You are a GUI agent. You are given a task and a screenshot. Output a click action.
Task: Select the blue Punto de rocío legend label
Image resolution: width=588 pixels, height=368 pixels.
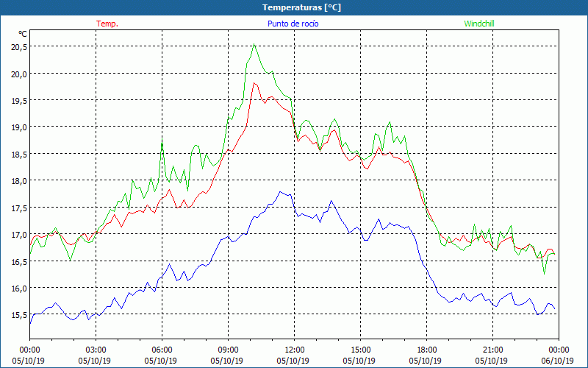tap(293, 24)
